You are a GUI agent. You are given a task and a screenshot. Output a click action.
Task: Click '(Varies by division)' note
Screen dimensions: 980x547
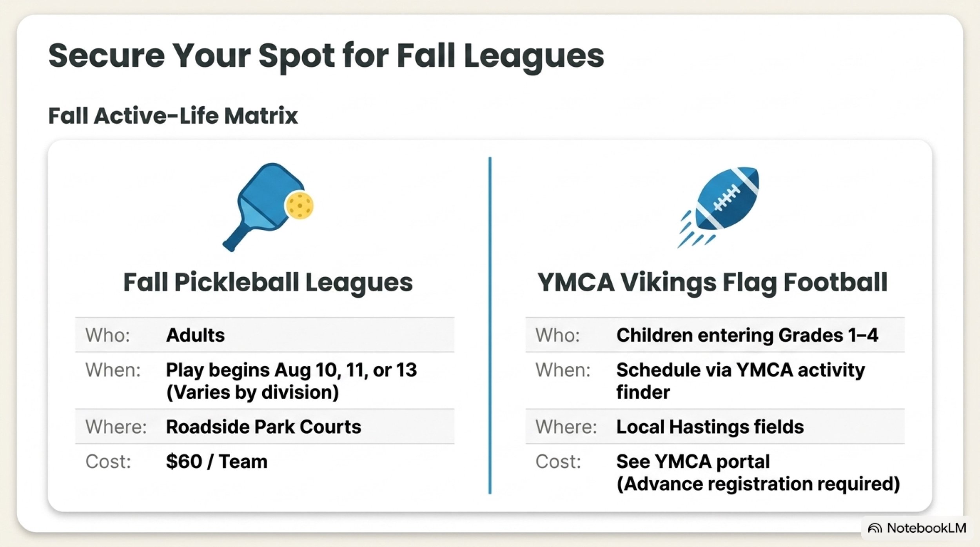pos(252,393)
